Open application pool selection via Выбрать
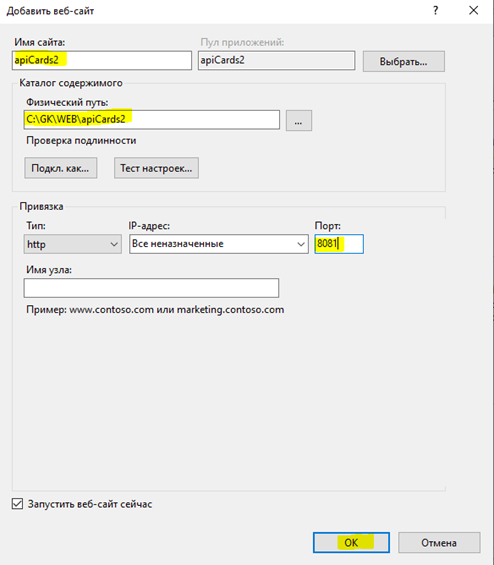The height and width of the screenshot is (565, 494). click(404, 61)
